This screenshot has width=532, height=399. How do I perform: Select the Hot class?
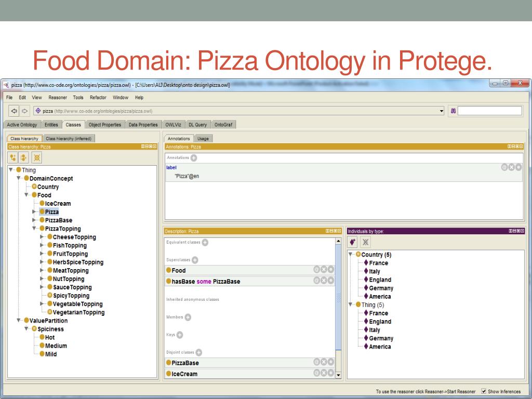(49, 337)
